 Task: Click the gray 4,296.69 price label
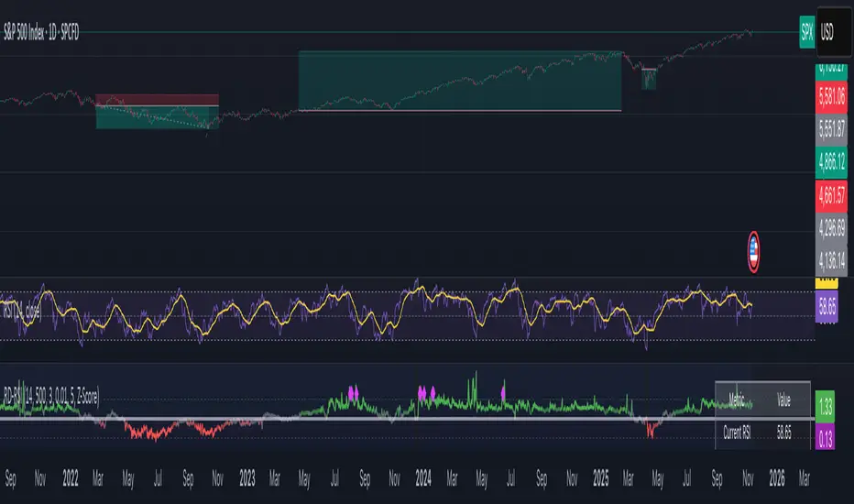click(x=831, y=228)
